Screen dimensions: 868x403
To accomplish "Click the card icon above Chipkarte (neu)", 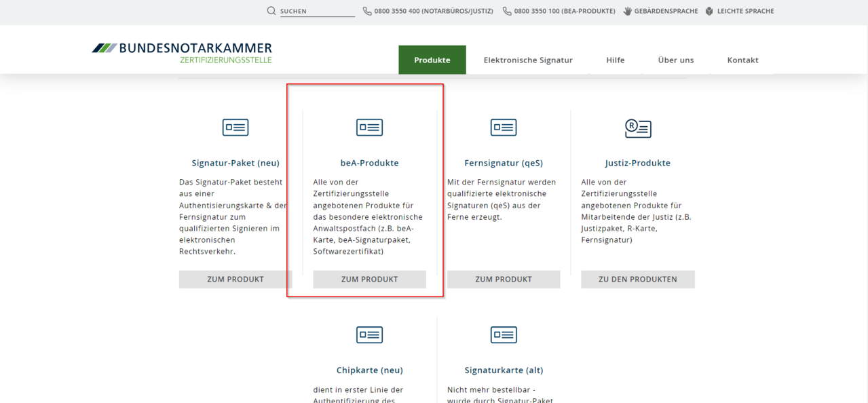I will click(369, 334).
